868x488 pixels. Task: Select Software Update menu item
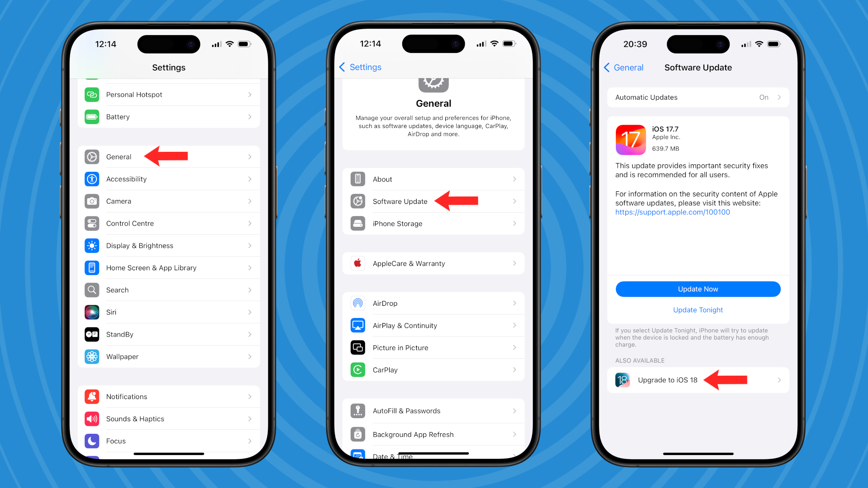pos(399,201)
